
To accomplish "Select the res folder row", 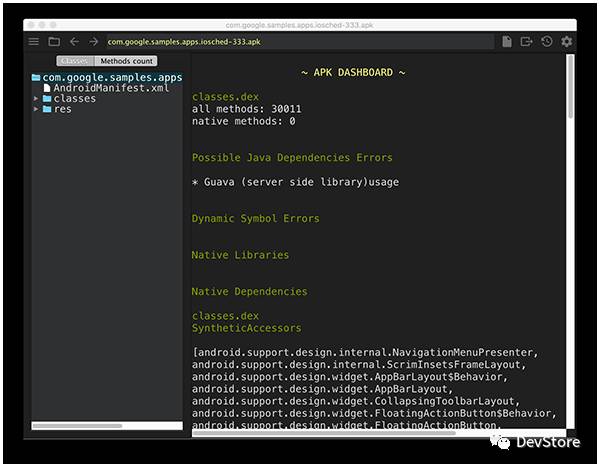I will pos(57,109).
